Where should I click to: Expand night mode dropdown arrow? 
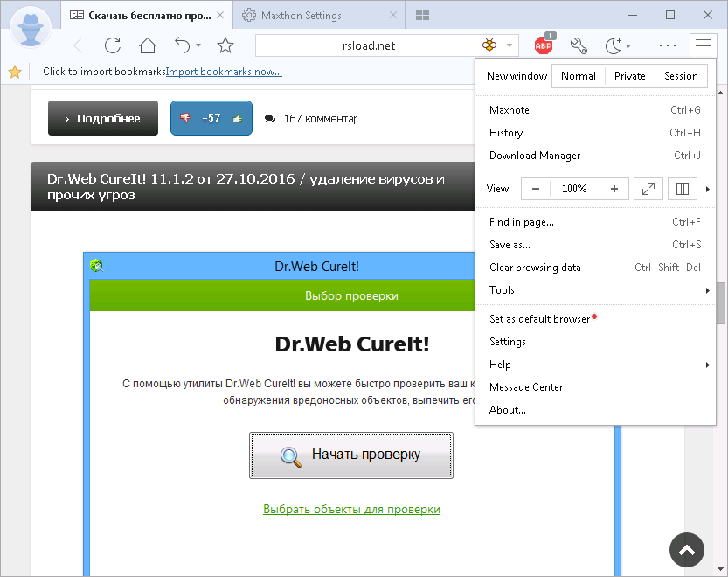[628, 45]
